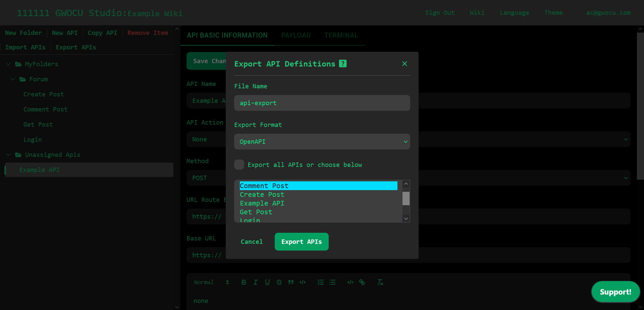This screenshot has width=644, height=310.
Task: Click the File Name input field
Action: 322,103
